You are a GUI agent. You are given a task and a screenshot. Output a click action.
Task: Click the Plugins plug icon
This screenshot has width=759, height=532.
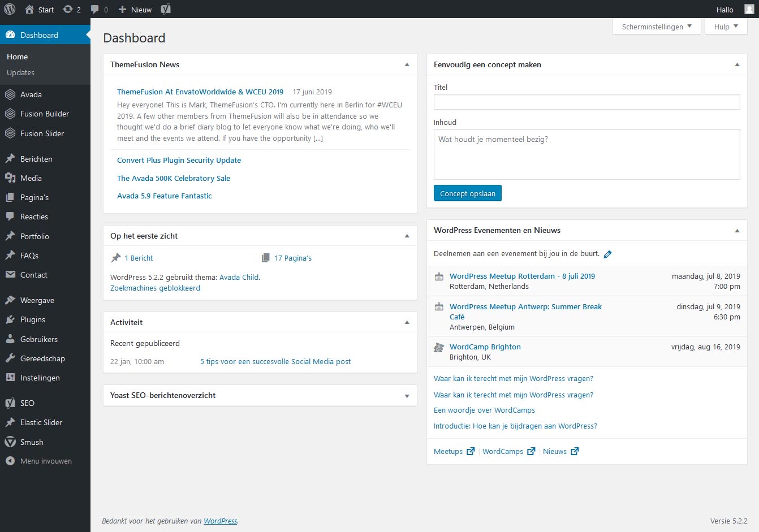(x=10, y=319)
